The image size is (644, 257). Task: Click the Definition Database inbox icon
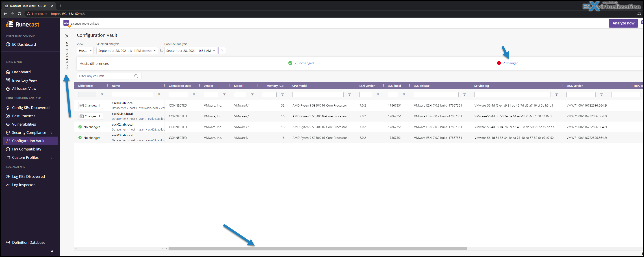(8, 242)
